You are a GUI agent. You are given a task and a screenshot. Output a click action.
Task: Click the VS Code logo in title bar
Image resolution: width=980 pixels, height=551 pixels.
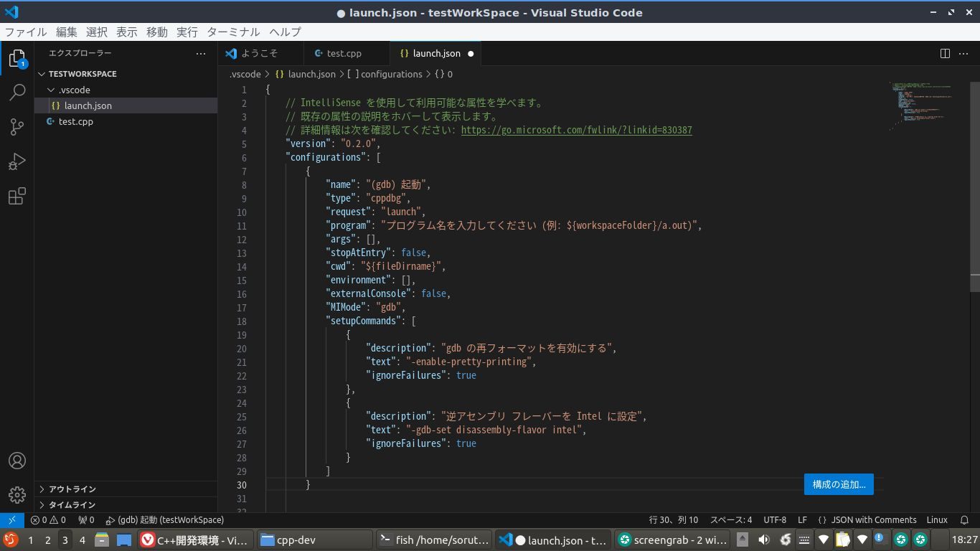point(11,12)
